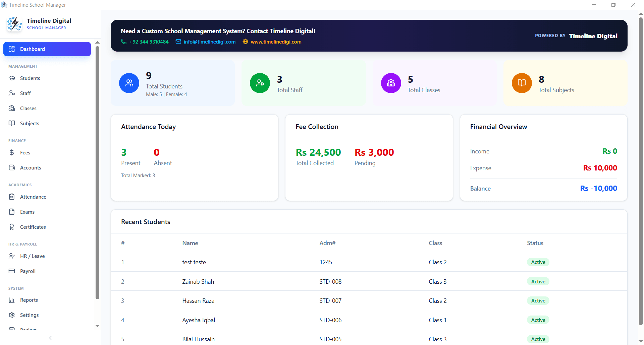This screenshot has width=644, height=345.
Task: Click the Classes building icon
Action: click(x=12, y=108)
